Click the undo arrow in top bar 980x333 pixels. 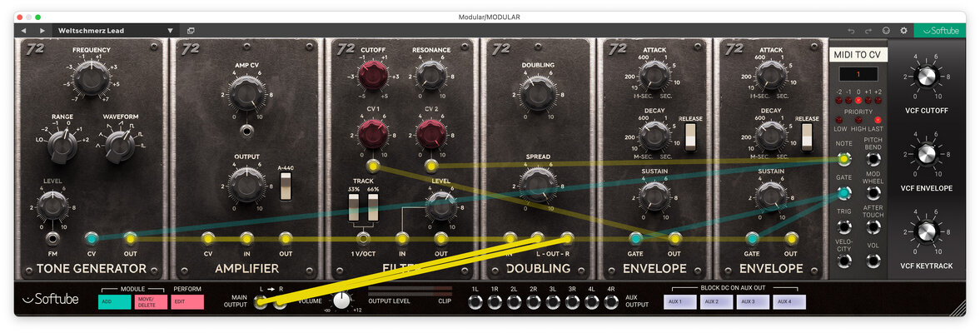click(x=851, y=31)
